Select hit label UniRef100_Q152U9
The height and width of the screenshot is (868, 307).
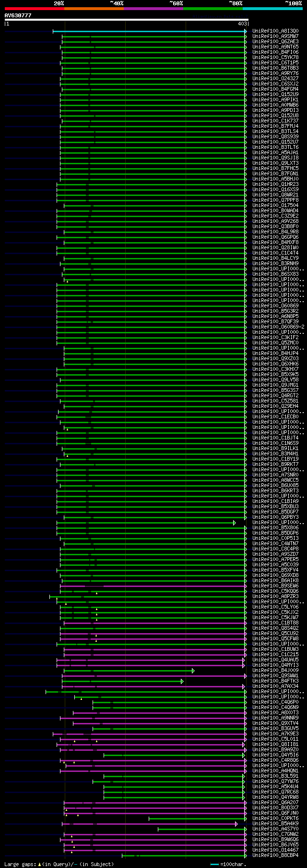(275, 95)
